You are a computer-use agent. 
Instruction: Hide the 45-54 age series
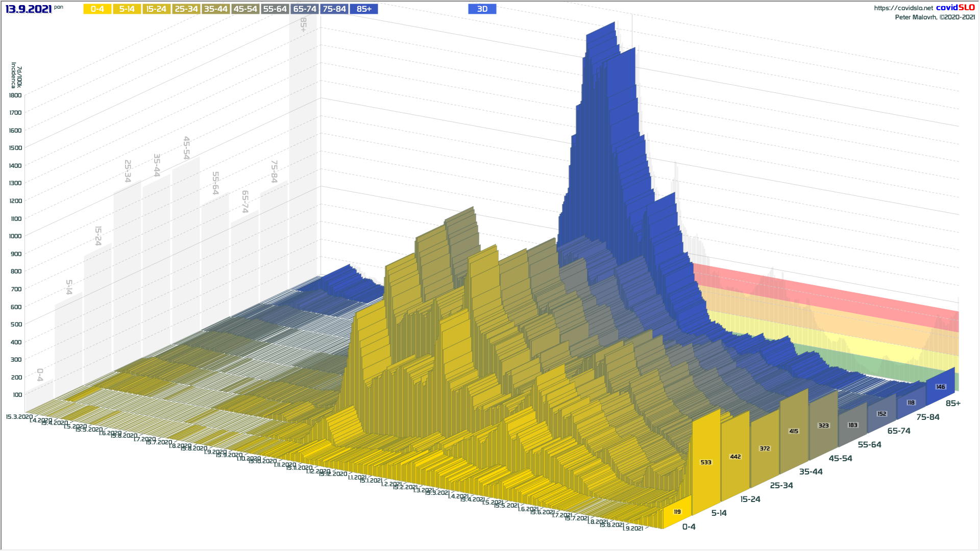[245, 9]
